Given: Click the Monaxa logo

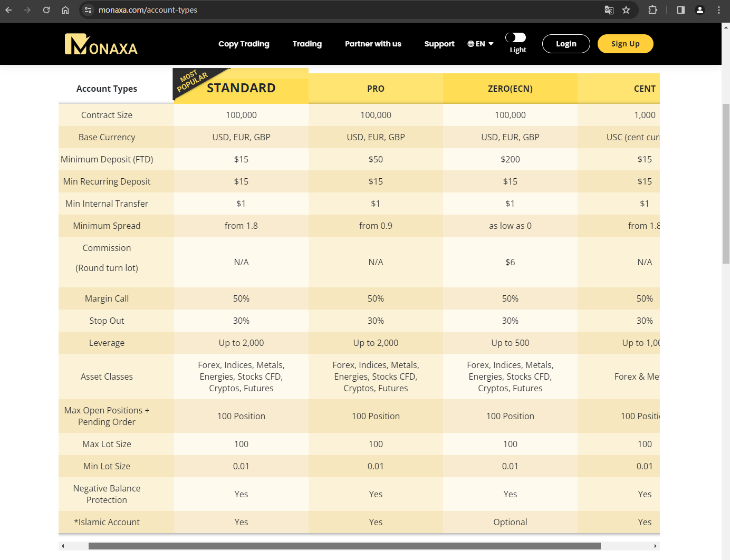Looking at the screenshot, I should [101, 44].
